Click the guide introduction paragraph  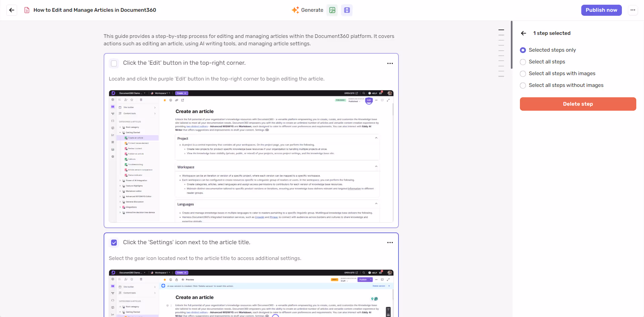(x=249, y=40)
